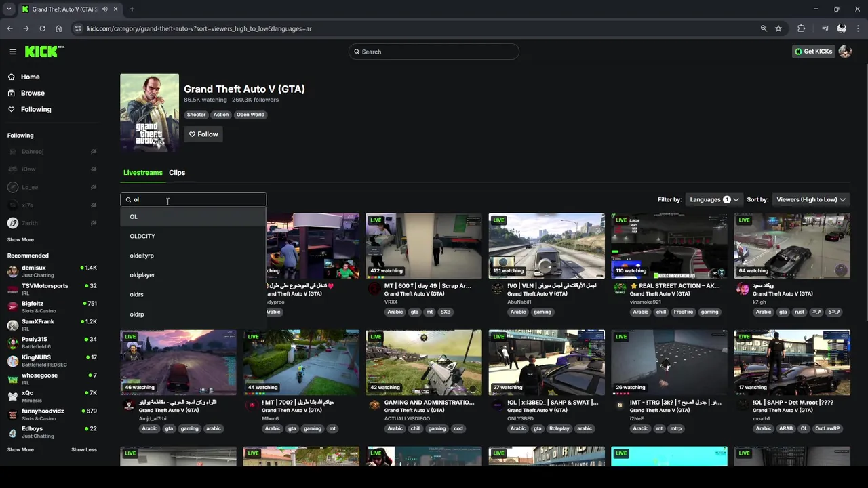Viewport: 868px width, 488px height.
Task: Show more followed channels
Action: pyautogui.click(x=20, y=239)
